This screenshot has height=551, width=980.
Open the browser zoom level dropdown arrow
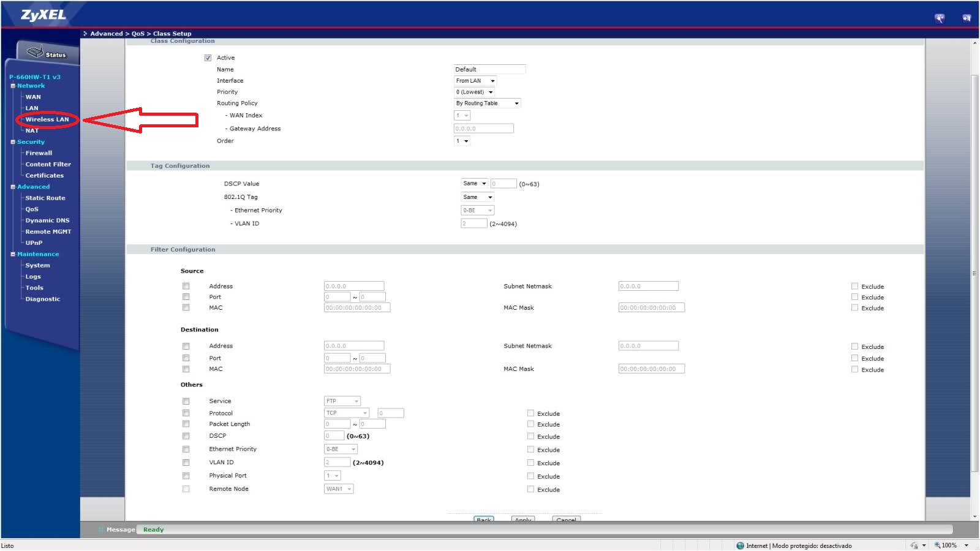967,545
